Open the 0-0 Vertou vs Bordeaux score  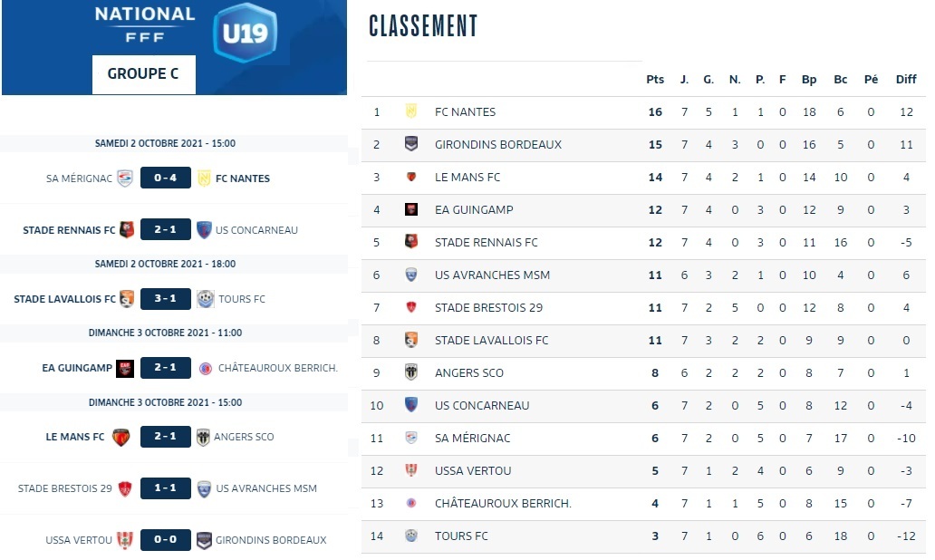click(x=165, y=540)
